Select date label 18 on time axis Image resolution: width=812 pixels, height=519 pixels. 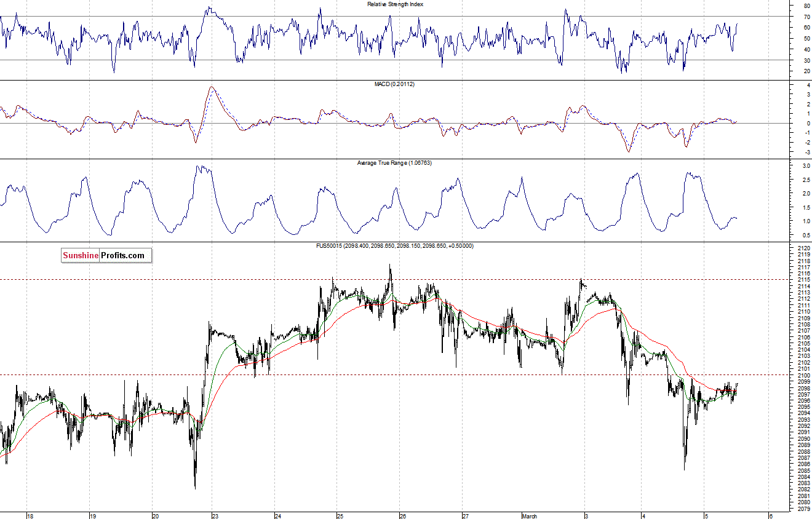click(x=30, y=516)
